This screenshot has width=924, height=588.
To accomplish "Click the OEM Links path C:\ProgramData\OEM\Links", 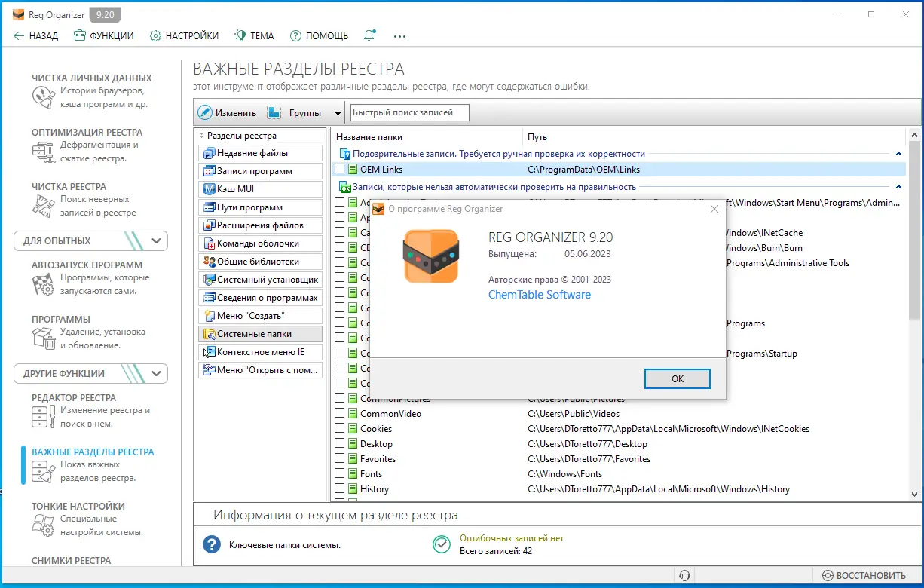I will click(x=583, y=170).
